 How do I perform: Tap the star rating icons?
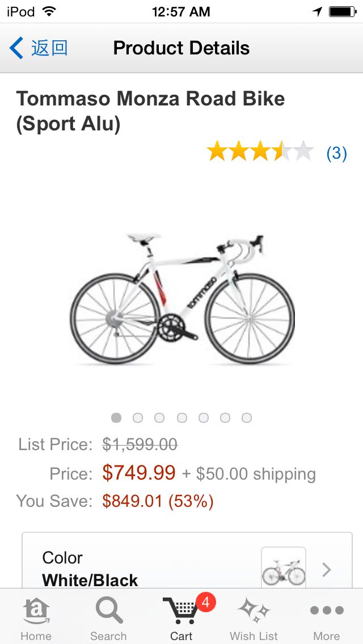click(260, 151)
